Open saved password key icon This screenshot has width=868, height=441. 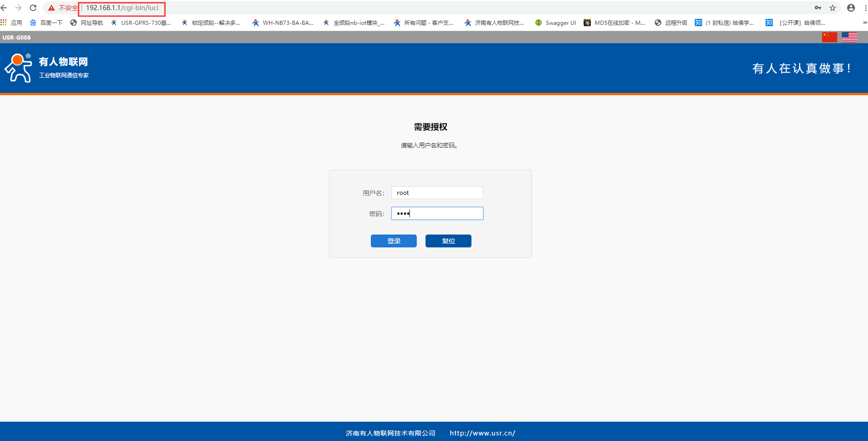[x=818, y=8]
